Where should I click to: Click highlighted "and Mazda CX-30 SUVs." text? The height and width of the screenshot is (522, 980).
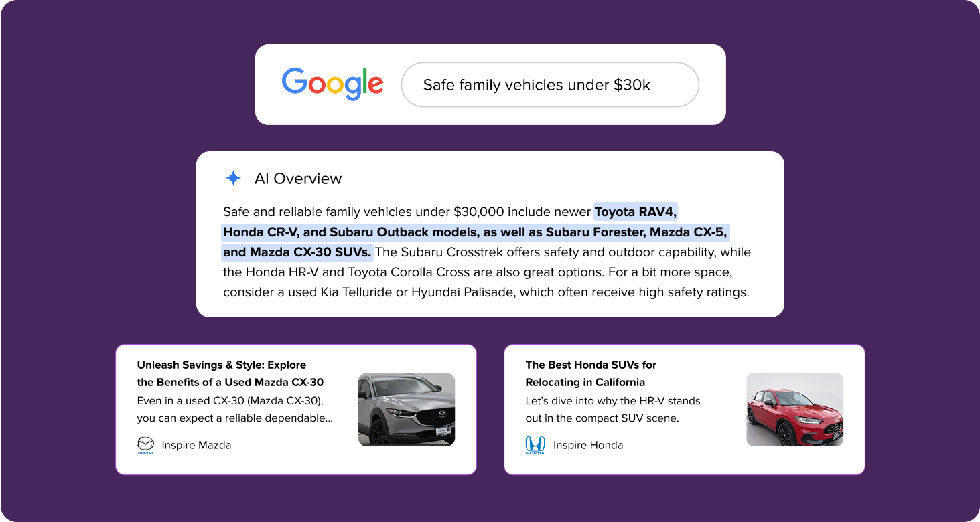pyautogui.click(x=297, y=252)
